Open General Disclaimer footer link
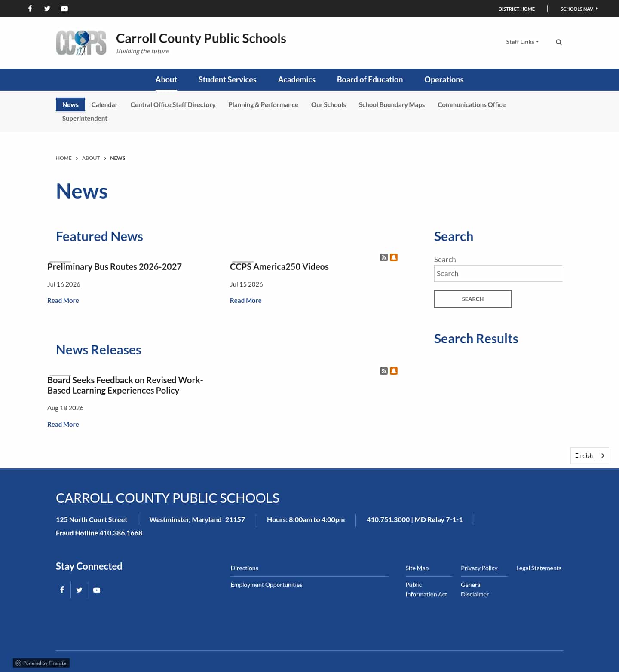This screenshot has width=619, height=672. click(475, 590)
